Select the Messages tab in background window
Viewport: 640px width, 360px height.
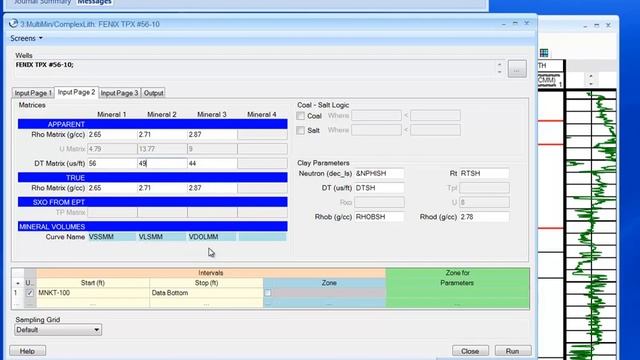(94, 2)
